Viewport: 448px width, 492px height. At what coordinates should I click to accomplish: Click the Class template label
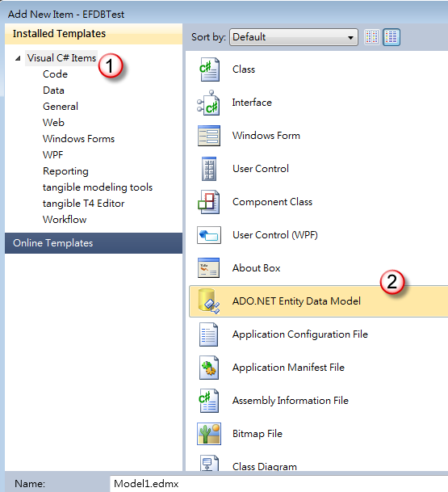tap(244, 69)
